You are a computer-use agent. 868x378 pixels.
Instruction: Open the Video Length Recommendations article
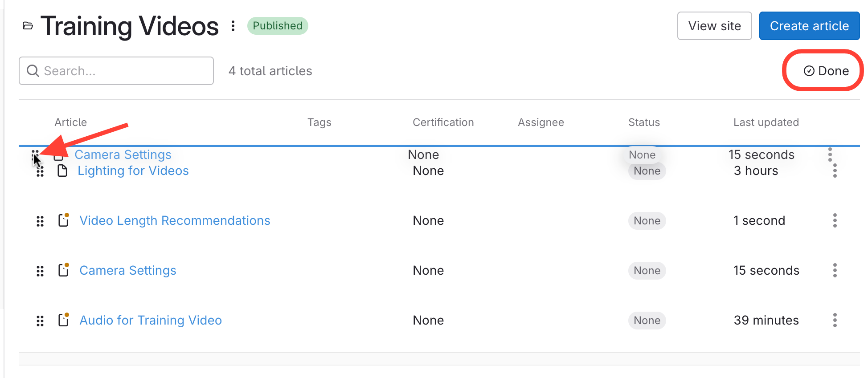[x=175, y=221]
